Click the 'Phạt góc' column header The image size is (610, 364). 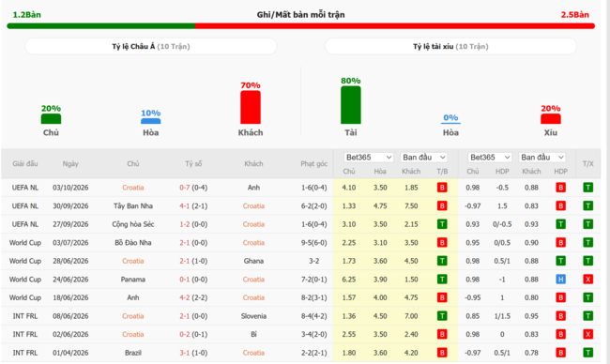pos(314,164)
